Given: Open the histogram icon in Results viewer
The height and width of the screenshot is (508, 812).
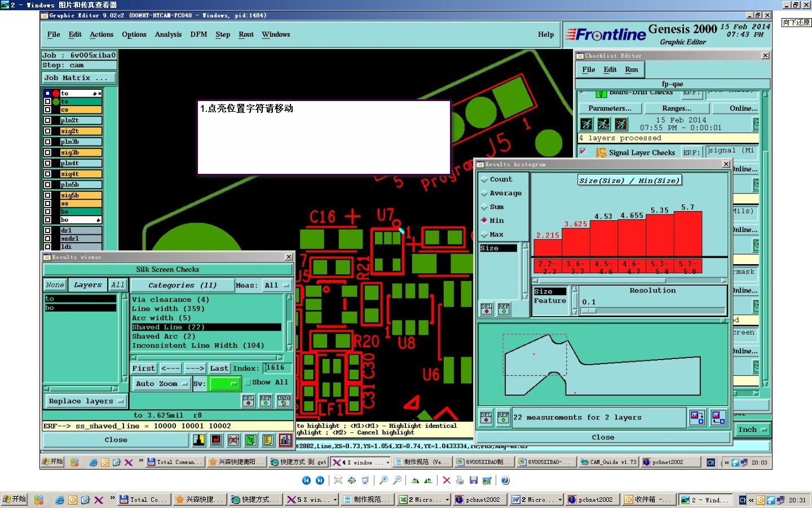Looking at the screenshot, I should (285, 440).
